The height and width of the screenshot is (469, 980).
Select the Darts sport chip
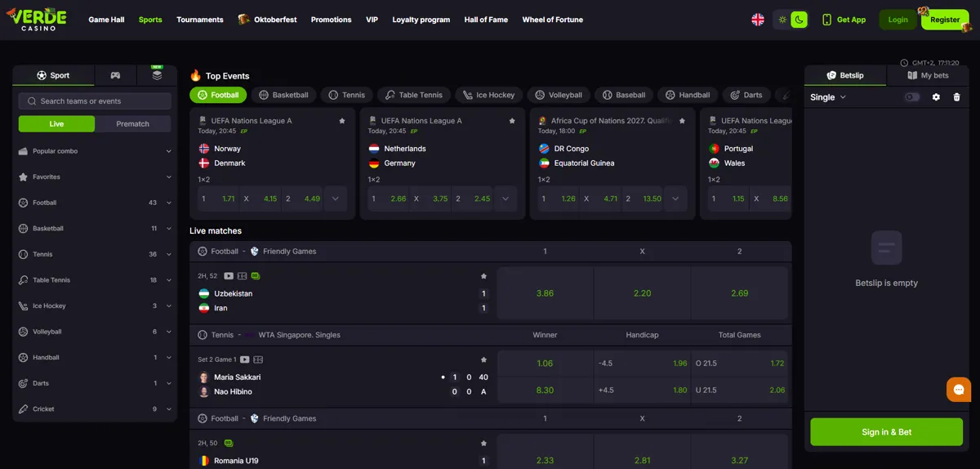[746, 95]
